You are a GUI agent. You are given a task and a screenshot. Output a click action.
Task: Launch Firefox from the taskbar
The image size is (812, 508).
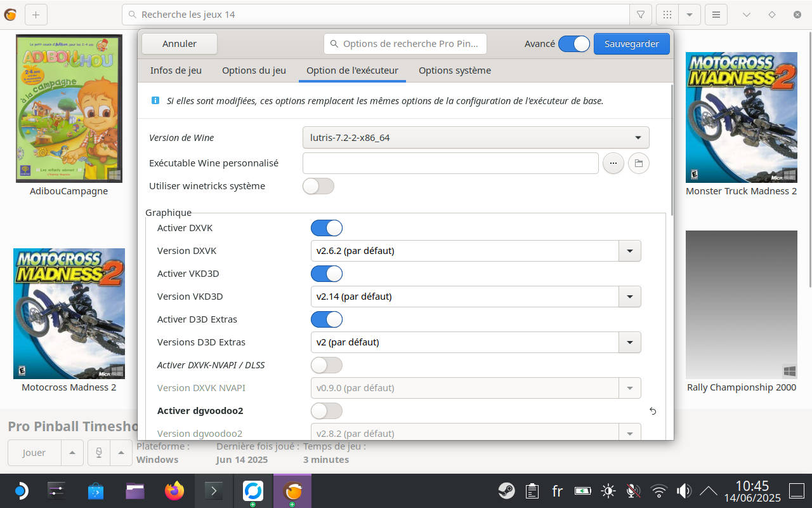174,491
